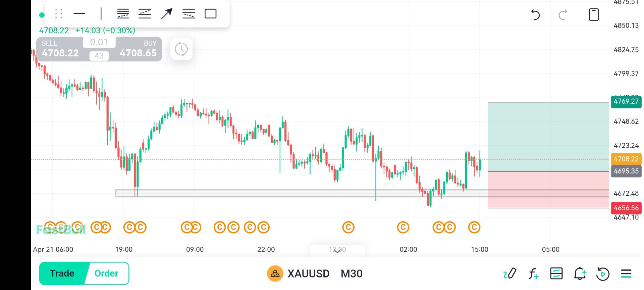Tap SELL at 4708.22
644x290 pixels.
click(60, 49)
